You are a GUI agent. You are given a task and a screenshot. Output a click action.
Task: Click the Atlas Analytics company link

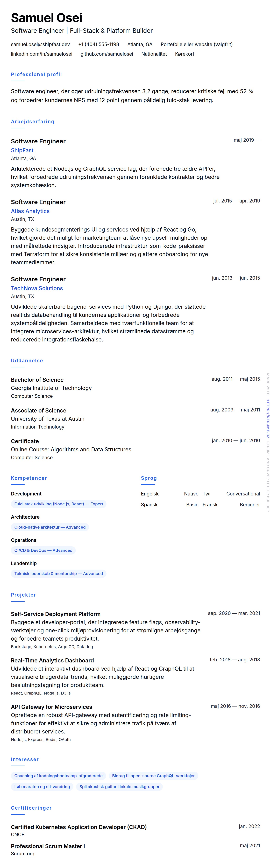point(30,211)
